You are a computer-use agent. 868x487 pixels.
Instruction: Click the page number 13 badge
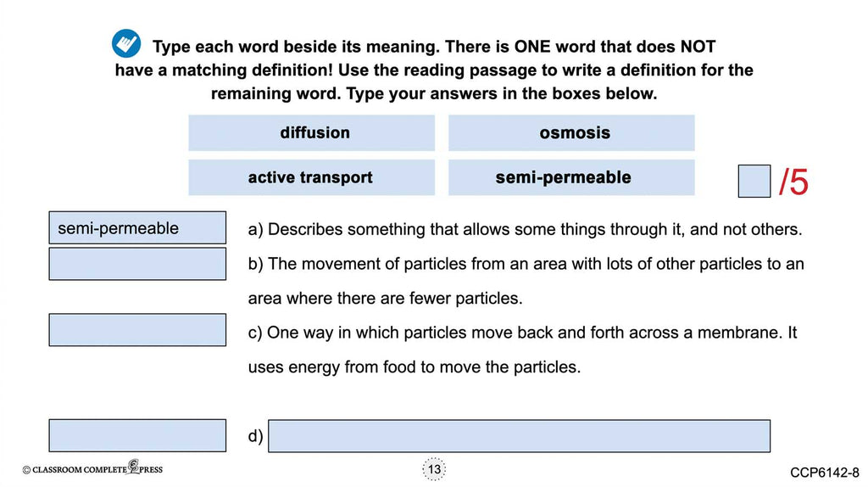(x=434, y=469)
